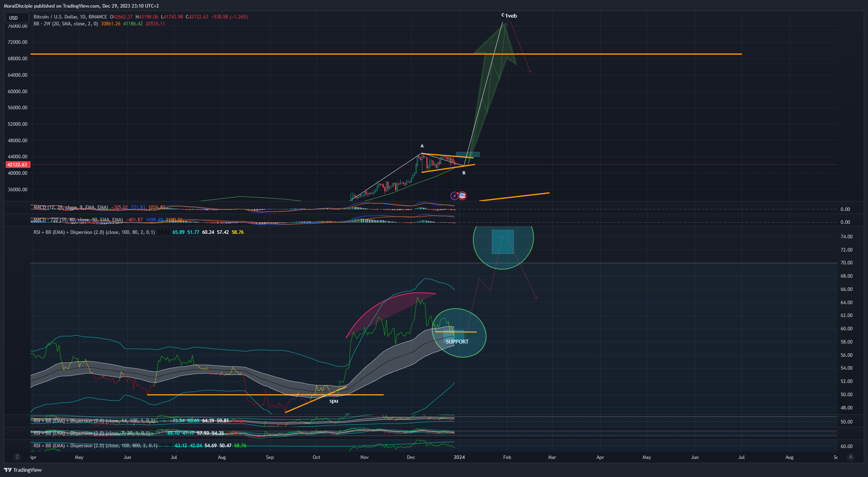This screenshot has width=868, height=477.
Task: Select the Bitcoin / U.S. Dollar symbol title
Action: click(x=70, y=17)
